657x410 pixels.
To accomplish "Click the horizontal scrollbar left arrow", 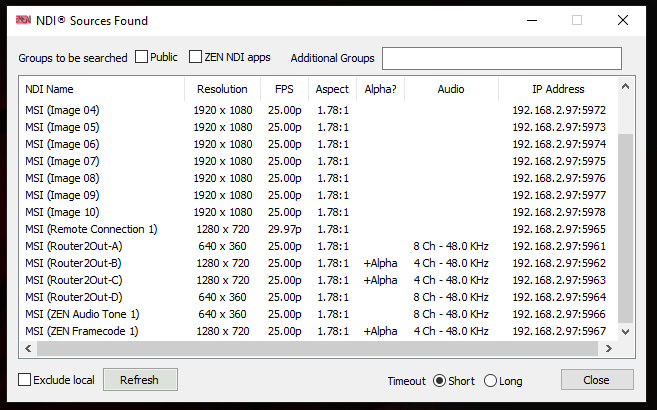I will [28, 348].
